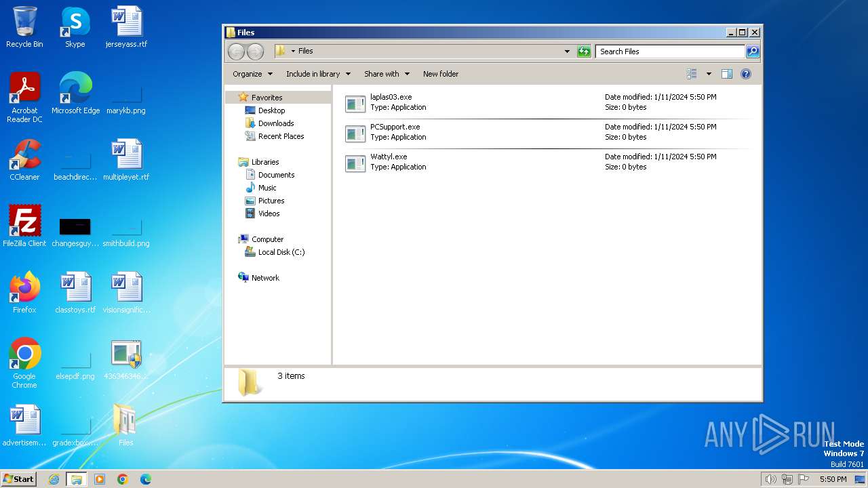This screenshot has height=488, width=868.
Task: Select the Firefox desktop shortcut
Action: point(24,293)
